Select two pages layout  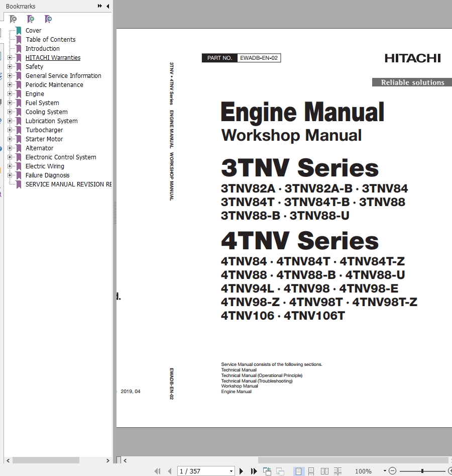point(324,471)
